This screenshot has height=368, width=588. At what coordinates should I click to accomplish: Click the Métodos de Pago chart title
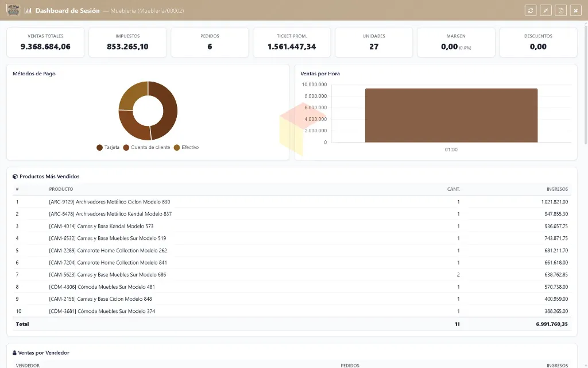tap(34, 74)
